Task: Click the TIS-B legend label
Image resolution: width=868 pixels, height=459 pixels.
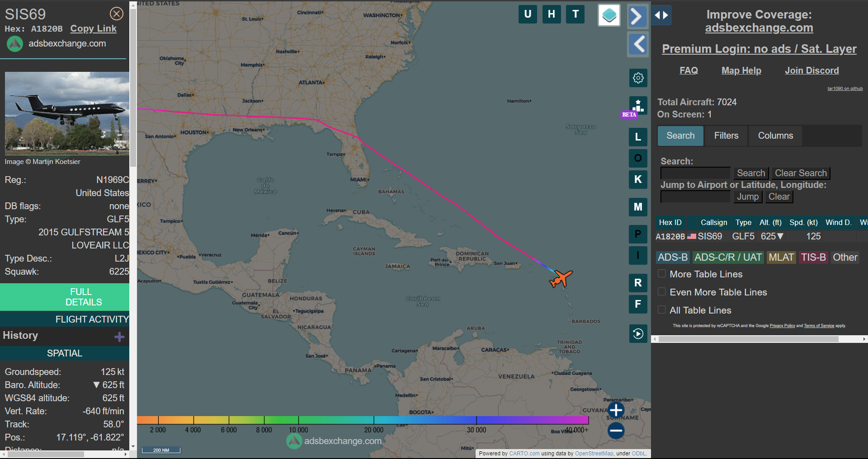Action: 813,258
